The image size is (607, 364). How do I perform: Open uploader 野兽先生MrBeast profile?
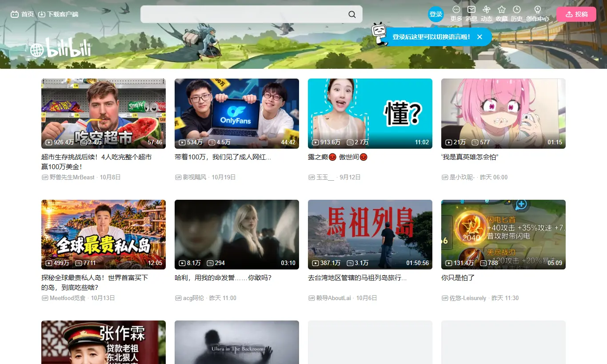72,177
